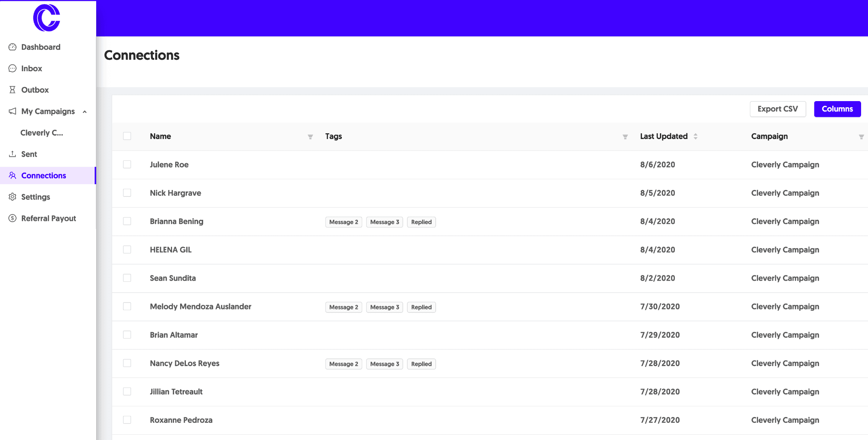Select the Sent upload icon
868x440 pixels.
click(x=12, y=154)
